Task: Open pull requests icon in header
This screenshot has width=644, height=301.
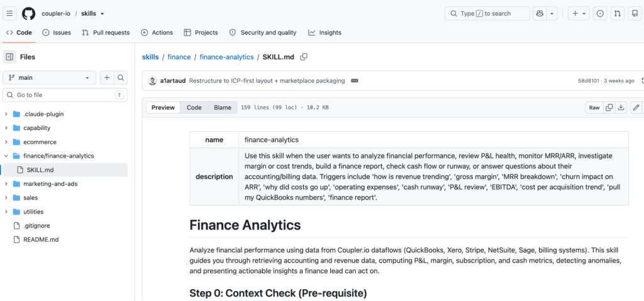Action: [x=618, y=14]
